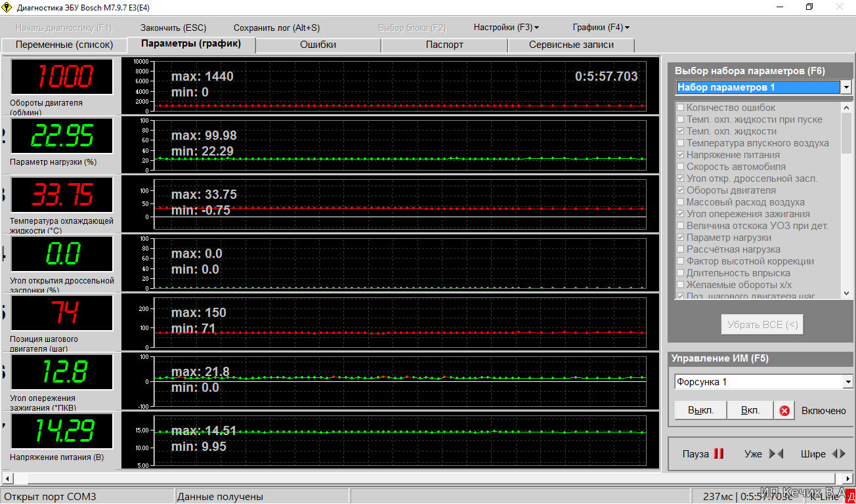856x504 pixels.
Task: Click parameter list scroll-down arrow
Action: (847, 293)
